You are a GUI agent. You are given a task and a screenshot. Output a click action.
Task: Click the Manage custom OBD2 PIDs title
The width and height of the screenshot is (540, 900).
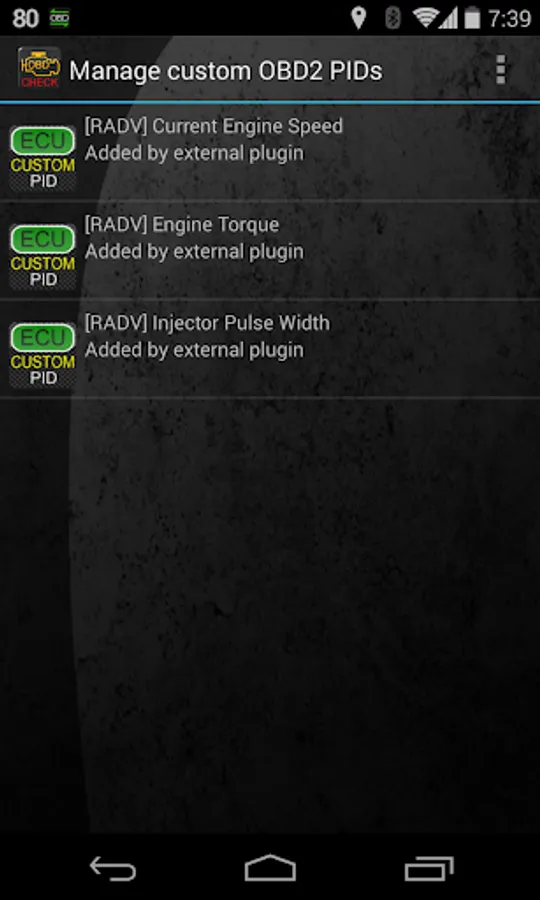pos(226,71)
